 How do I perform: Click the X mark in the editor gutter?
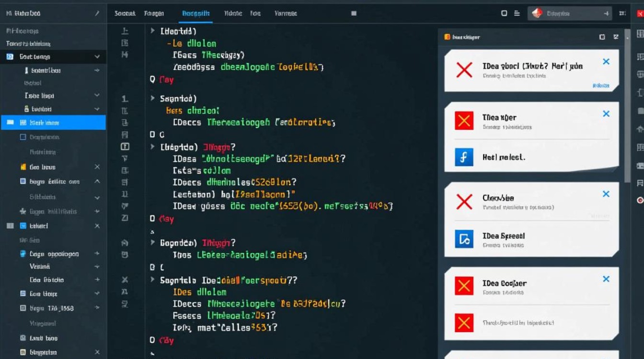pyautogui.click(x=125, y=280)
